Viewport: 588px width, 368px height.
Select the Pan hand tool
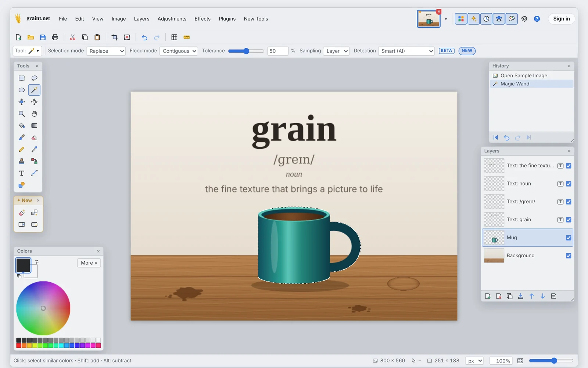pos(34,114)
